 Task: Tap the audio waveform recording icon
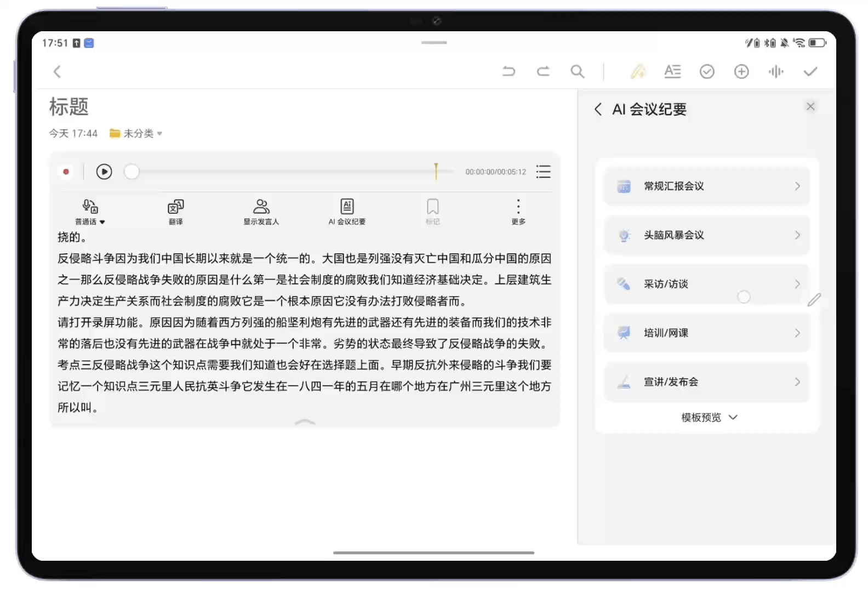coord(776,71)
